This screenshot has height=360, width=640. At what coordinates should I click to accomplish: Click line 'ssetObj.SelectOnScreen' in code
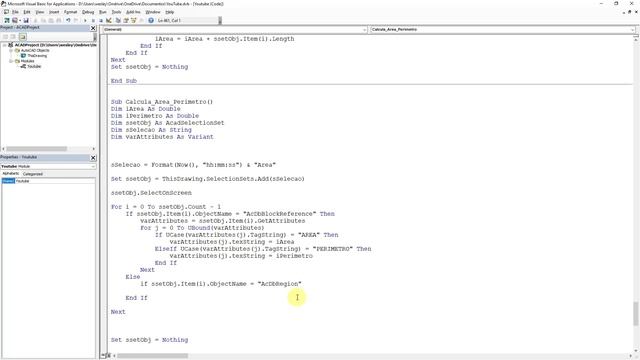[x=151, y=193]
